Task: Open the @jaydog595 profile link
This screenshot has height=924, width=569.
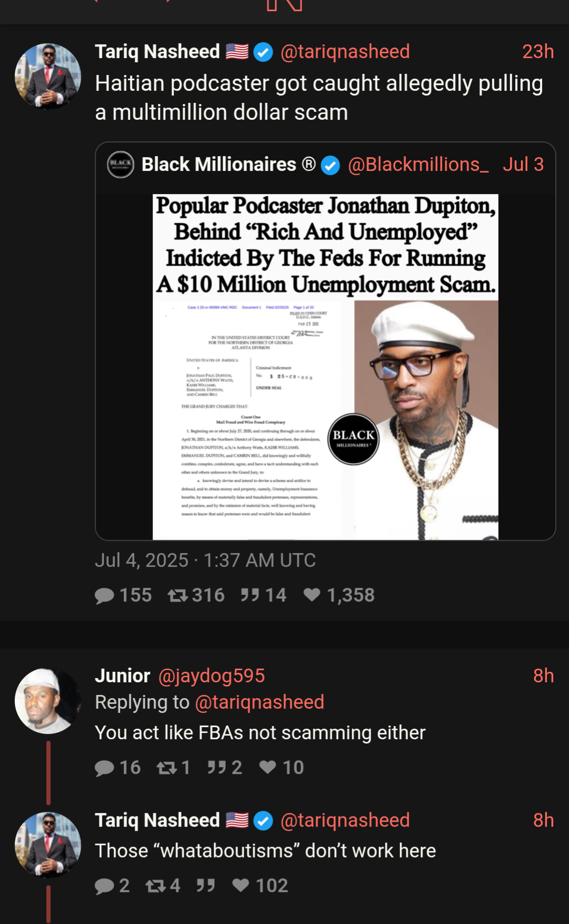Action: (x=211, y=676)
